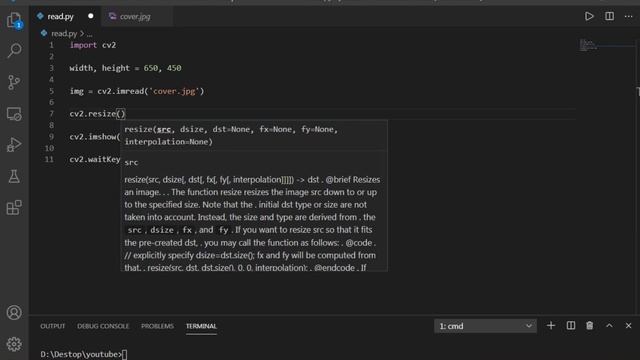Switch to the DEBUG CONSOLE tab
Image resolution: width=640 pixels, height=360 pixels.
click(x=103, y=326)
